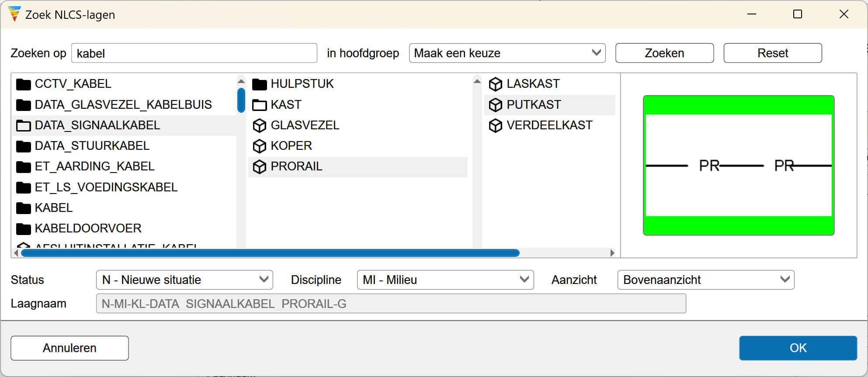Select the VERDEELKAST cube icon
This screenshot has height=377, width=868.
pos(495,125)
